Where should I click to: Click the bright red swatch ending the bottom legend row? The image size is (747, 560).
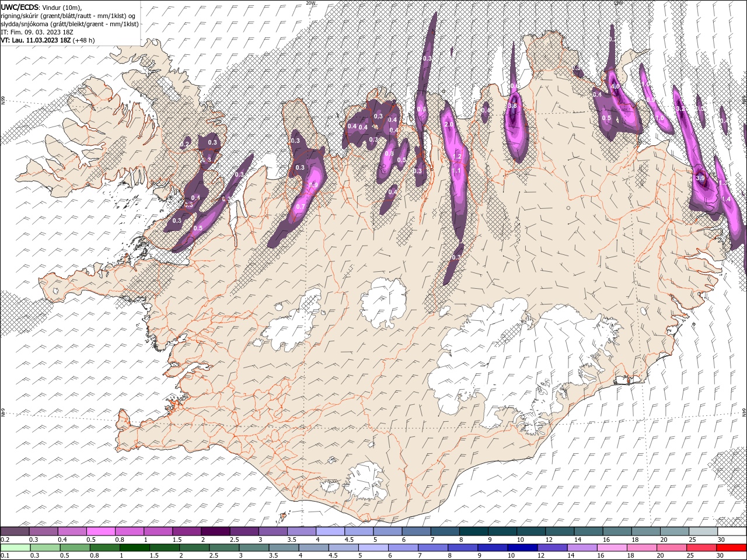tap(732, 548)
